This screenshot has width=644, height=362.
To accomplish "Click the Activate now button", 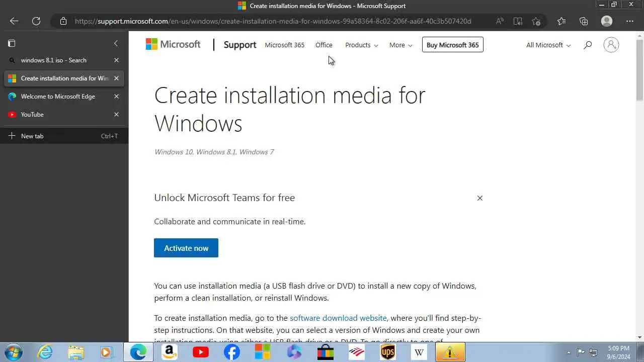I will coord(186,248).
